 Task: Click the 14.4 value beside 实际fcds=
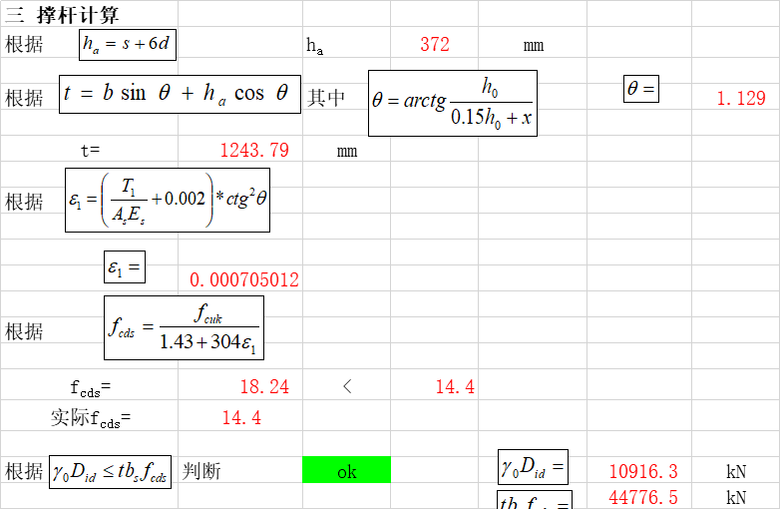(241, 418)
